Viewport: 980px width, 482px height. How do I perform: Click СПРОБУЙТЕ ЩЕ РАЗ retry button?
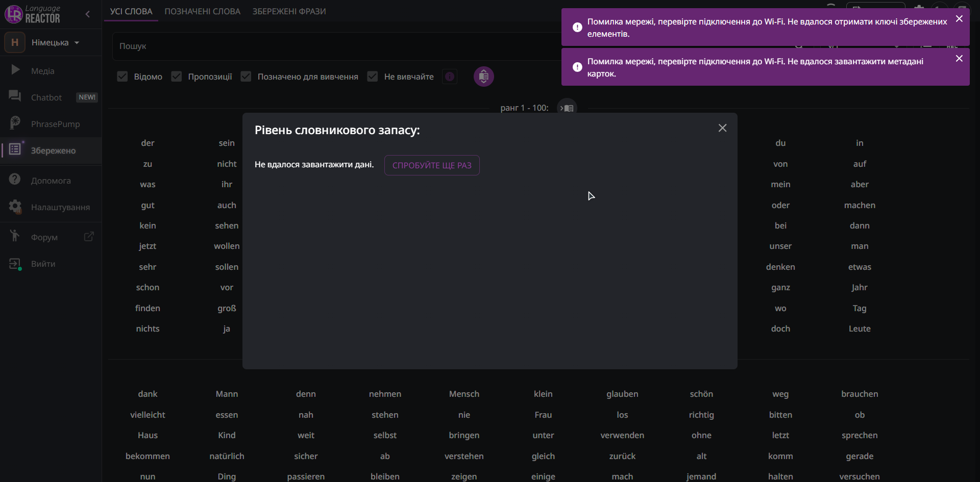click(432, 165)
